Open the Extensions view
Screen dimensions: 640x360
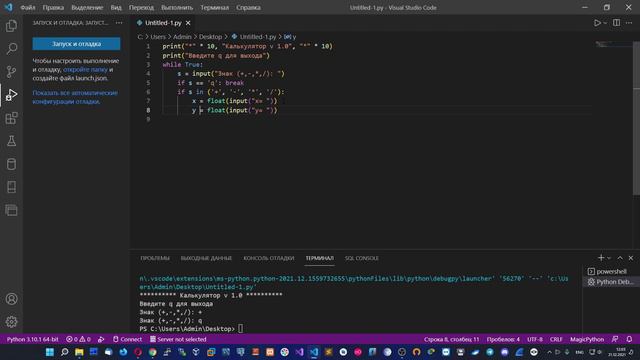[x=11, y=118]
